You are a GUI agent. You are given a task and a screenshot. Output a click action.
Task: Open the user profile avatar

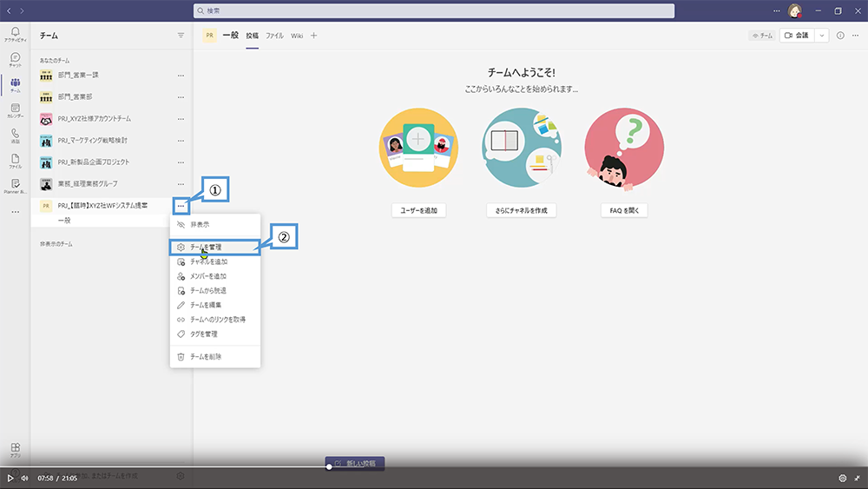coord(795,10)
